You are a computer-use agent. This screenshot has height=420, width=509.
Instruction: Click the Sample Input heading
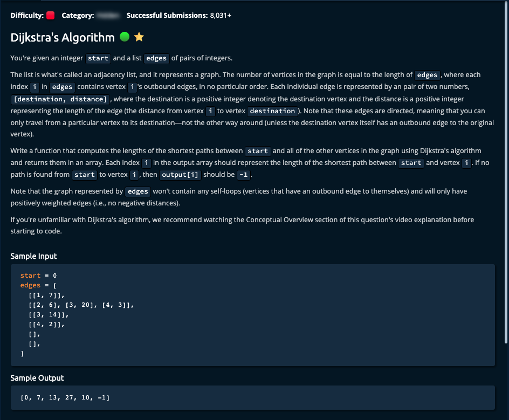33,256
